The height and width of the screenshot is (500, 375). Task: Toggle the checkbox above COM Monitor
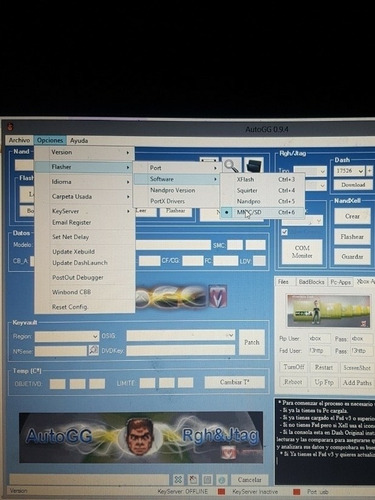284,232
